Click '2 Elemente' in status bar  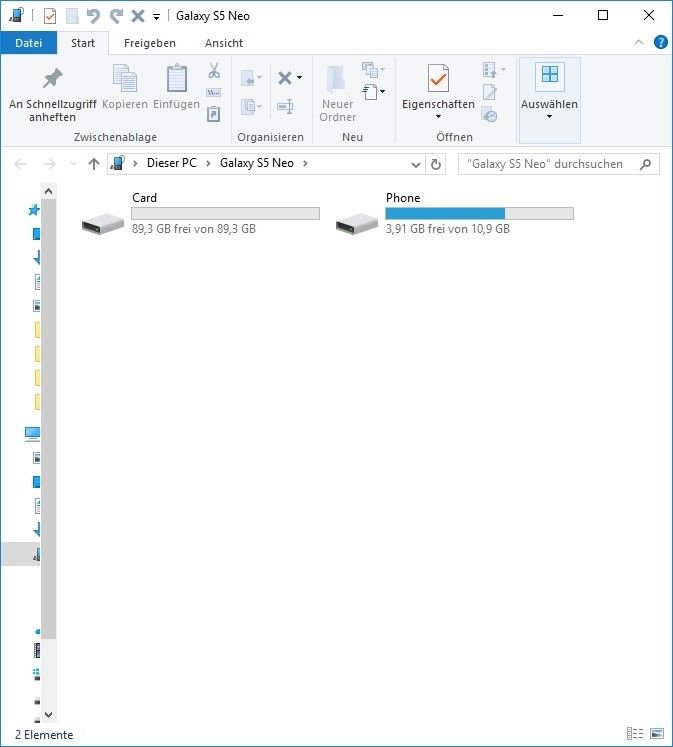tap(44, 735)
